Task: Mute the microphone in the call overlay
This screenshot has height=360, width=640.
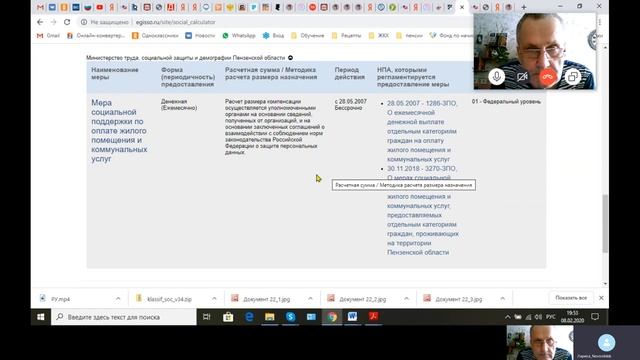Action: point(496,76)
